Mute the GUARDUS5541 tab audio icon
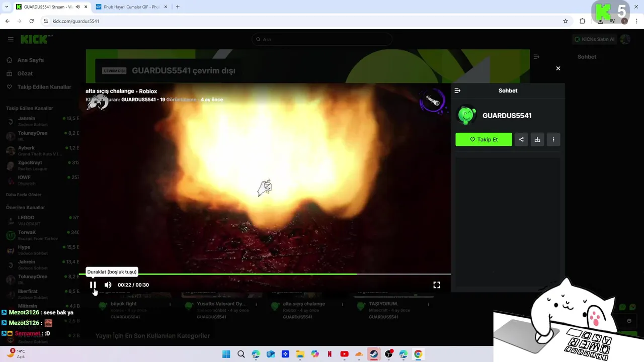 [78, 7]
